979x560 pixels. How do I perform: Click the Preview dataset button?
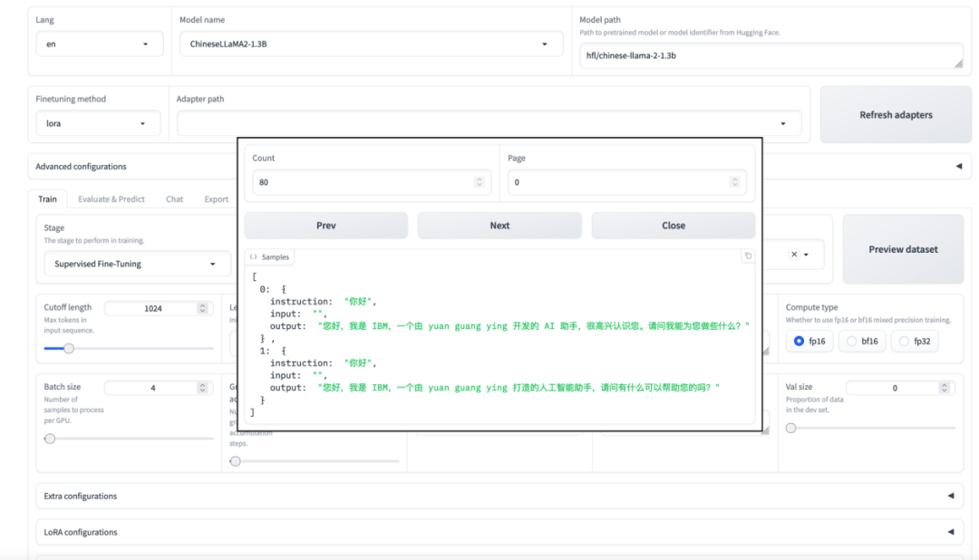tap(903, 249)
